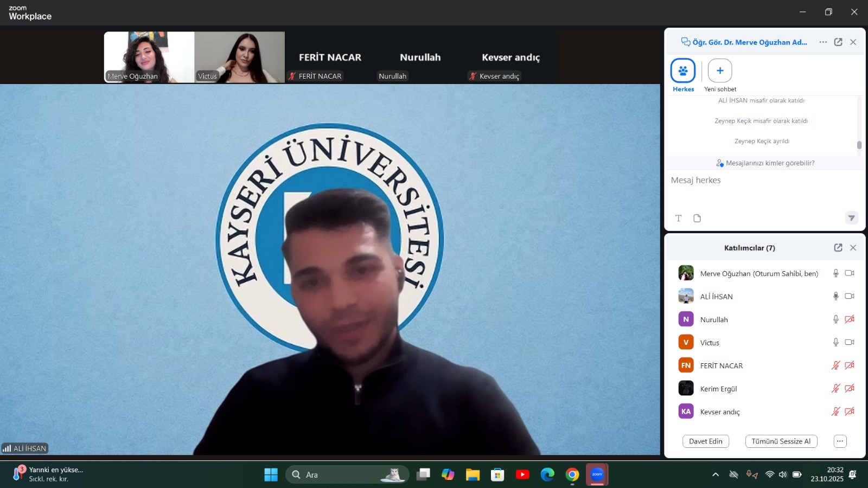Open the text formatting icon in chat
Viewport: 868px width, 488px height.
coord(678,218)
